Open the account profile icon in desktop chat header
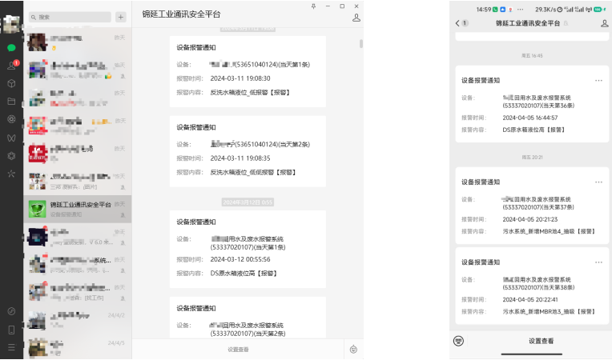This screenshot has height=364, width=612. (x=356, y=18)
